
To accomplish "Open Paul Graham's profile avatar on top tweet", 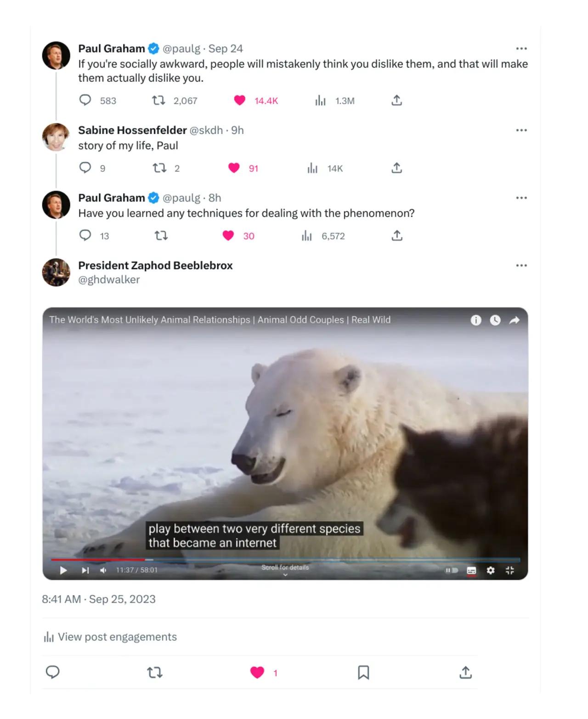I will [x=56, y=56].
